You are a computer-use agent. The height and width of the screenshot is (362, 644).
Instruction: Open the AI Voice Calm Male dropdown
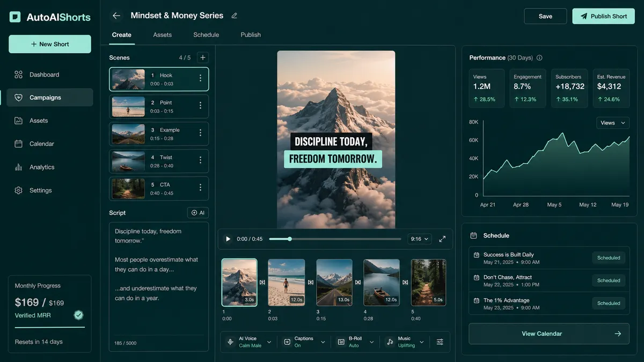(x=250, y=342)
